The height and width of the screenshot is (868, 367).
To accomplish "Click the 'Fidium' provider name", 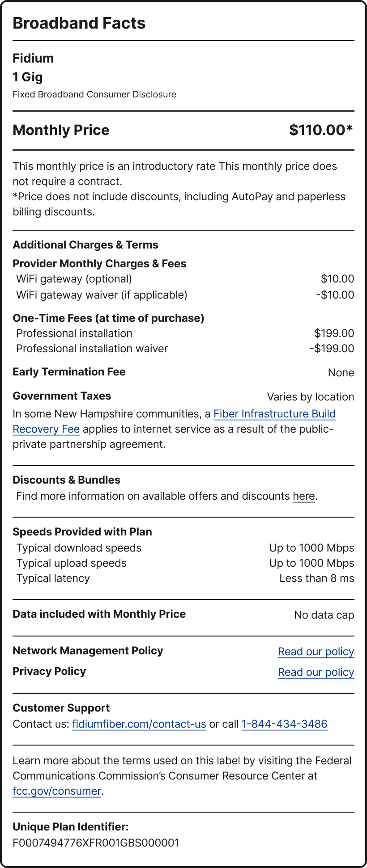I will [x=33, y=58].
